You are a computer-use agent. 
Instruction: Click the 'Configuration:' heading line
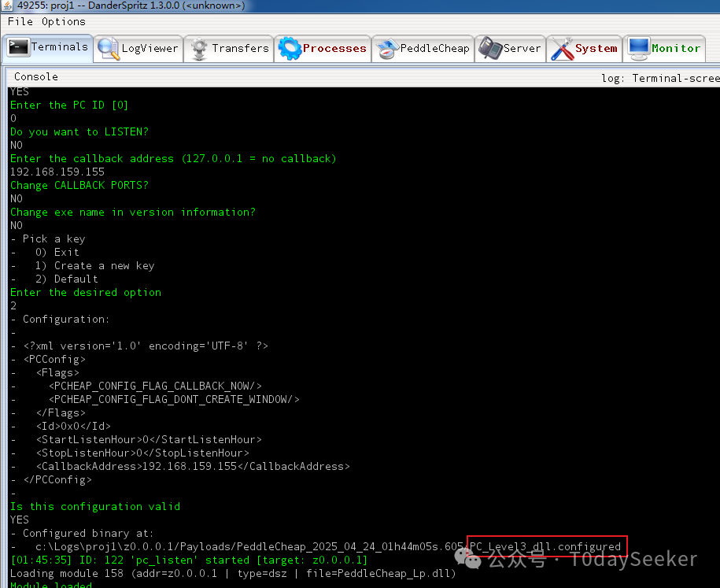pos(66,320)
